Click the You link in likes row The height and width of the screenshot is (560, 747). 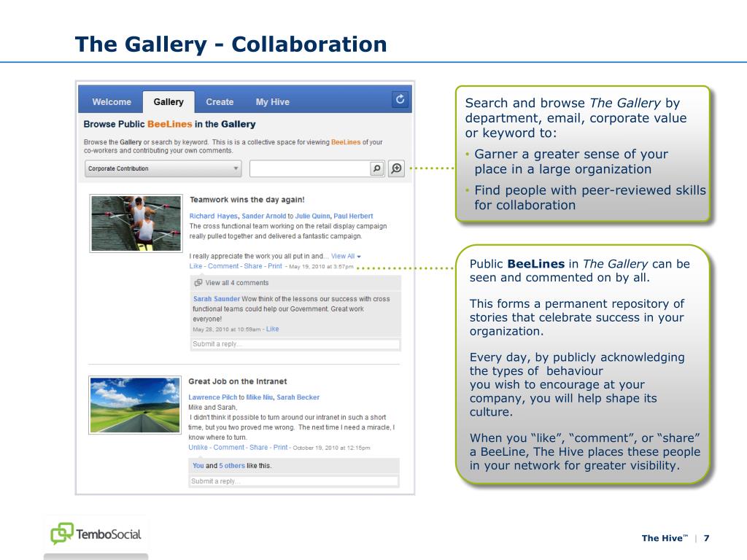point(198,466)
